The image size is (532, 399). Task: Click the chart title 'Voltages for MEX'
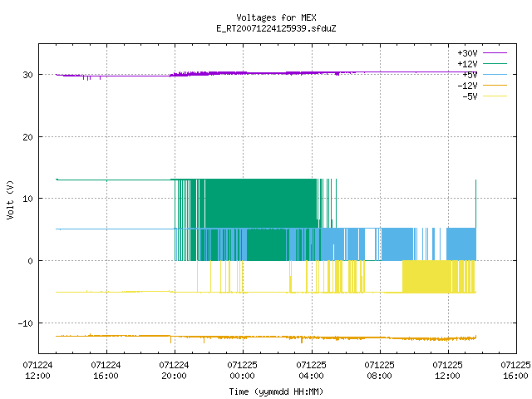coord(276,17)
